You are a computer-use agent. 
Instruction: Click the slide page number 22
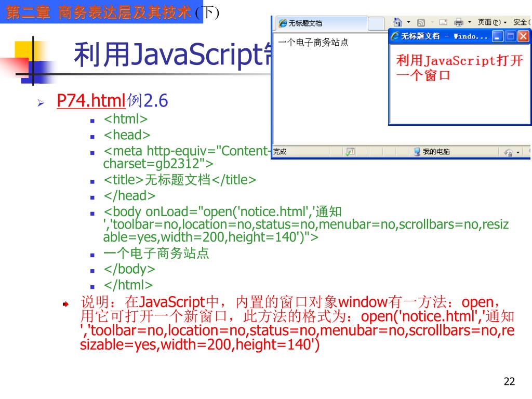point(509,381)
